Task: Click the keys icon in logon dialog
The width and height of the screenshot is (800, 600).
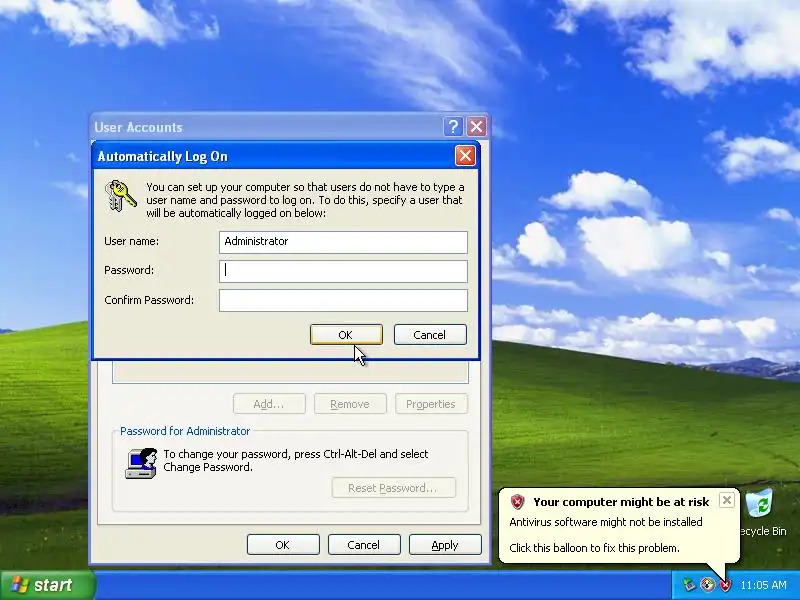Action: [x=120, y=195]
